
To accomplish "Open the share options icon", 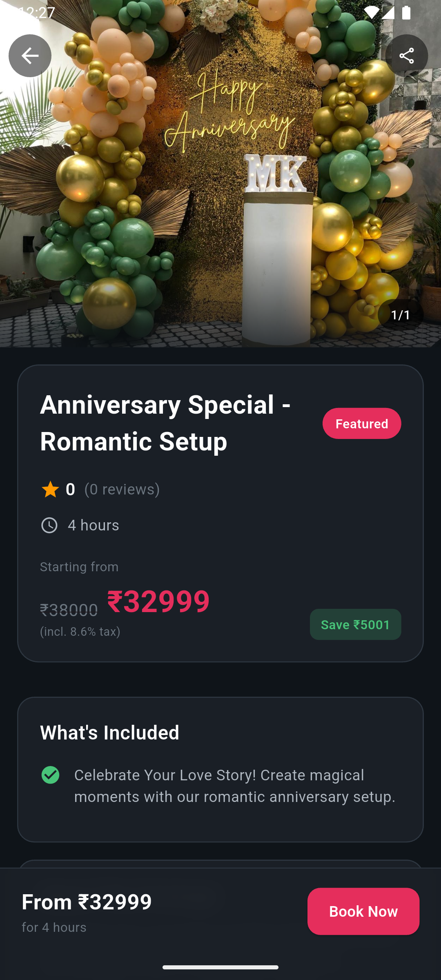I will pyautogui.click(x=406, y=56).
